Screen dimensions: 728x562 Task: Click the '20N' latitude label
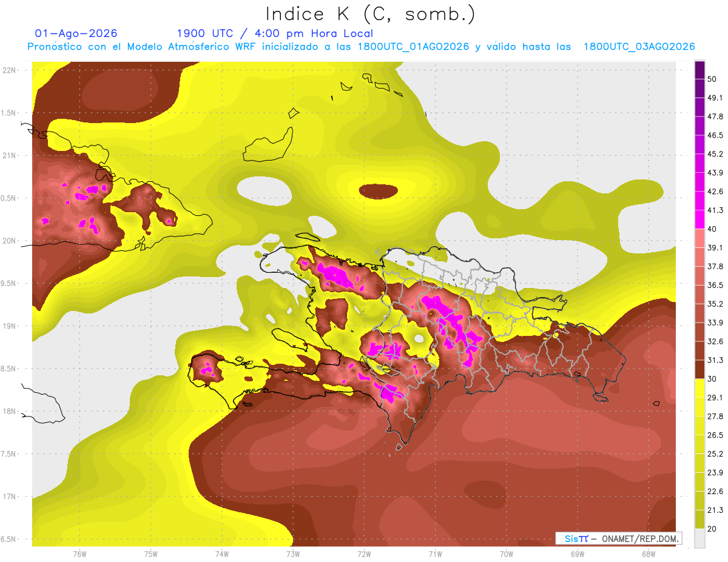coord(9,241)
